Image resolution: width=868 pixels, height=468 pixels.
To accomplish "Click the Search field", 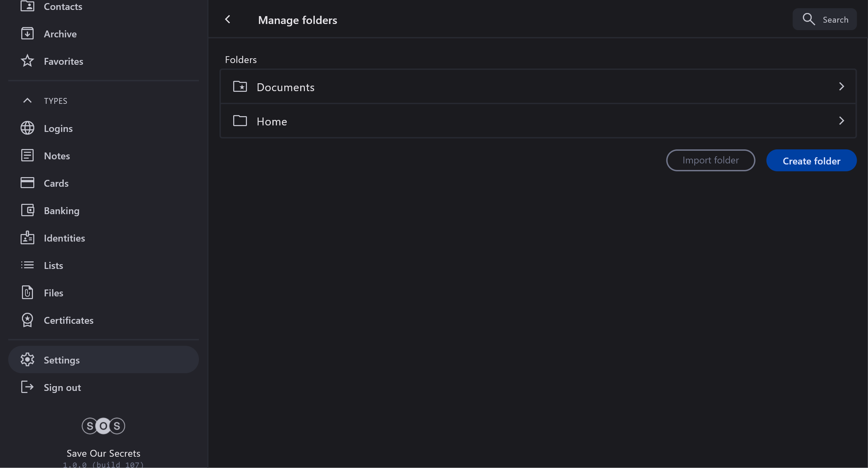I will 825,20.
